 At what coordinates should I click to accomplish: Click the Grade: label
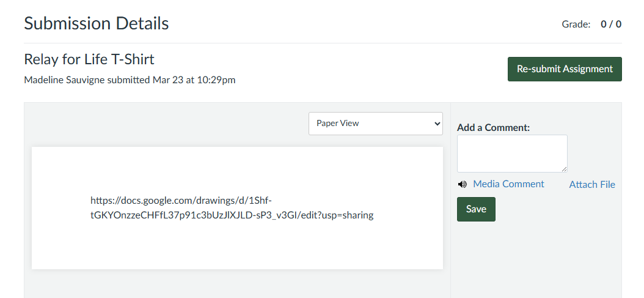576,24
